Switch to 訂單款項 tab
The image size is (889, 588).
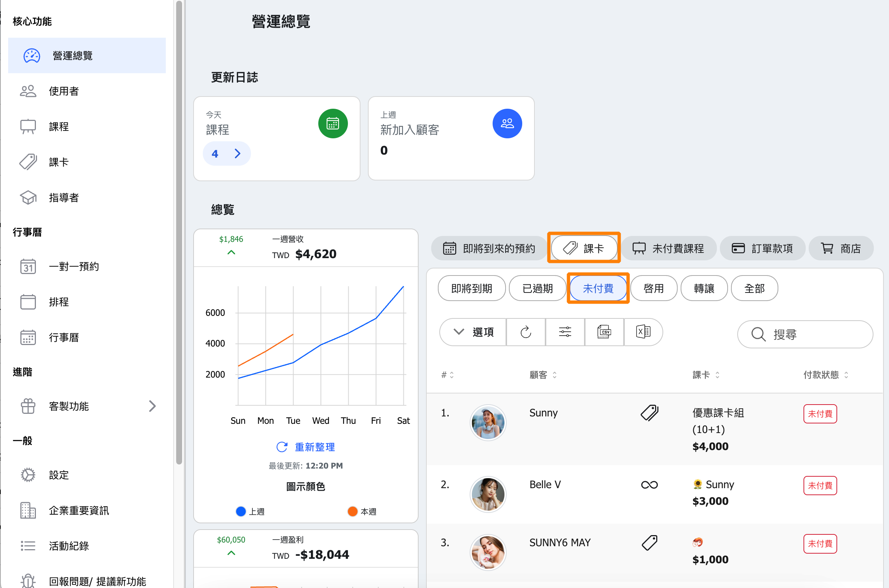(762, 248)
